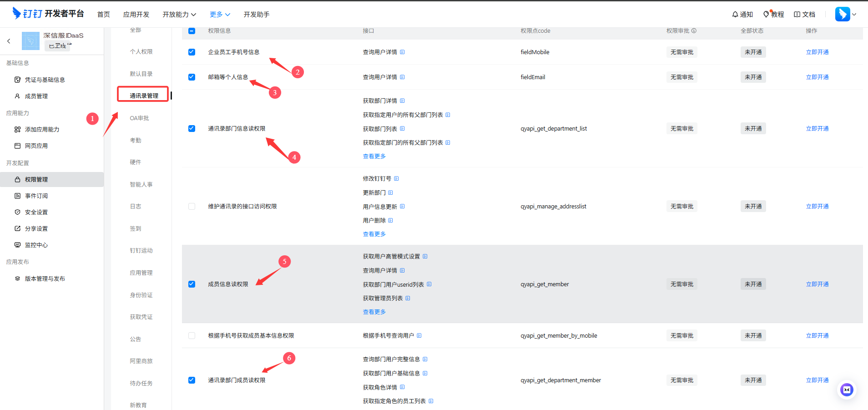Open 事件订阅 in the left sidebar
Viewport: 868px width, 410px height.
pyautogui.click(x=36, y=196)
